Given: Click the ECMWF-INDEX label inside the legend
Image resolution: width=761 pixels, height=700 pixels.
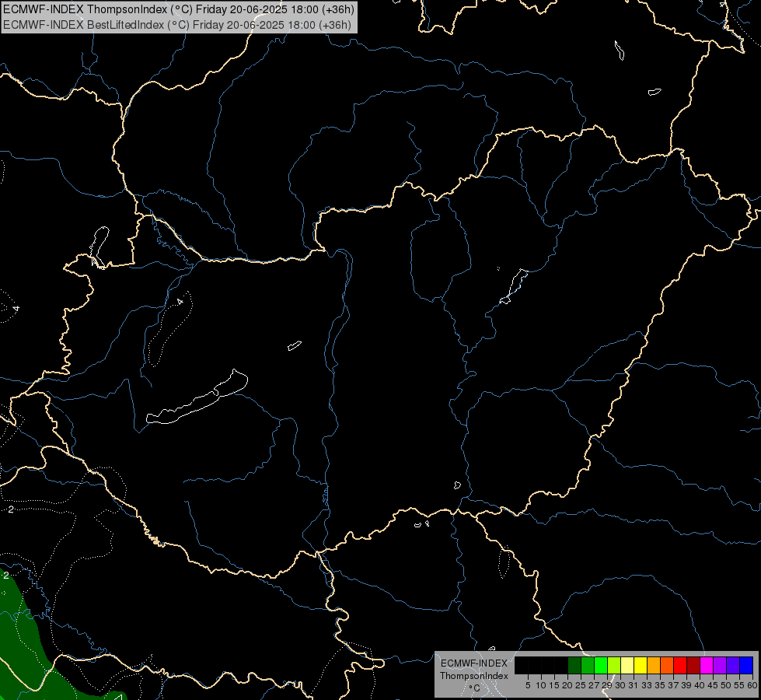Looking at the screenshot, I should click(x=474, y=663).
